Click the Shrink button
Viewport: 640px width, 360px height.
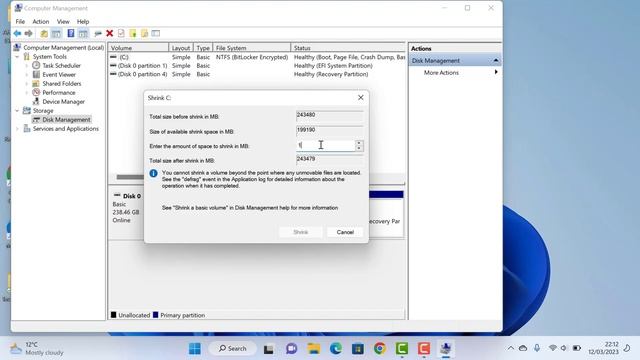[300, 232]
